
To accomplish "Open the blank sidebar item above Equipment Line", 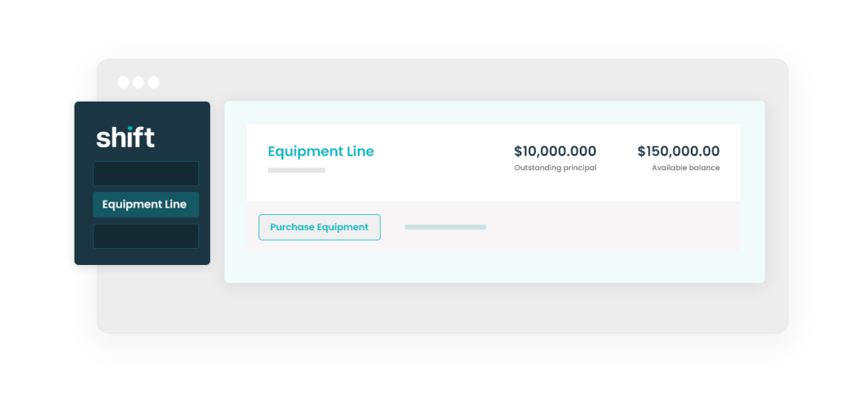I will coord(146,174).
